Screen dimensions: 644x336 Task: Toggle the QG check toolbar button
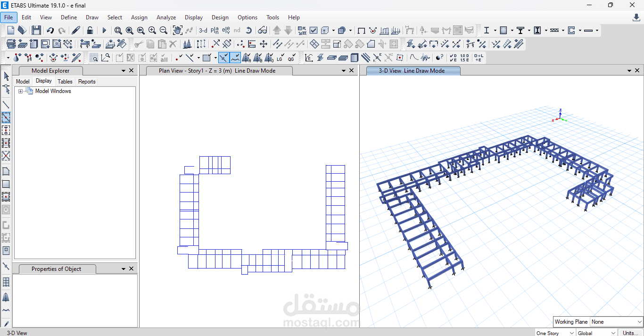point(292,58)
